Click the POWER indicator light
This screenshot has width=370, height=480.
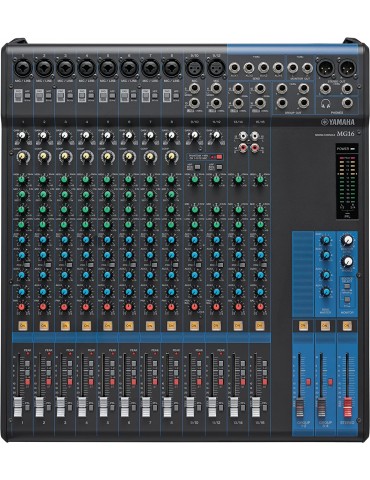pyautogui.click(x=352, y=148)
